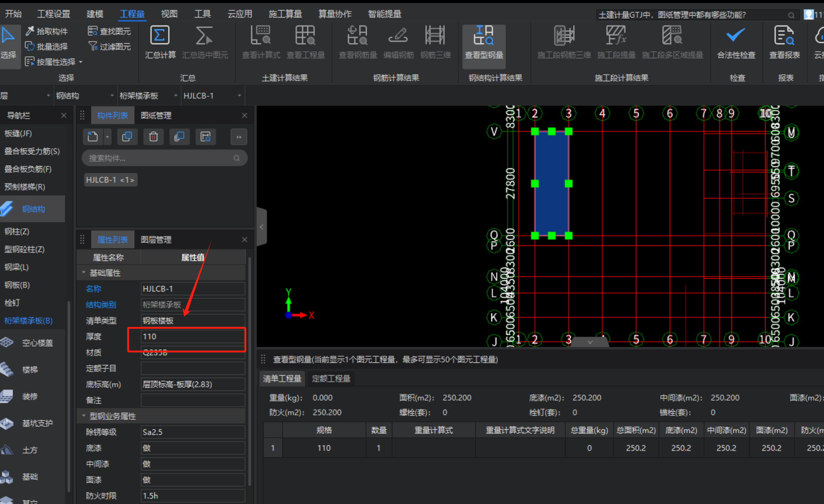Click the help search magnifier icon
The image size is (824, 504).
(791, 15)
